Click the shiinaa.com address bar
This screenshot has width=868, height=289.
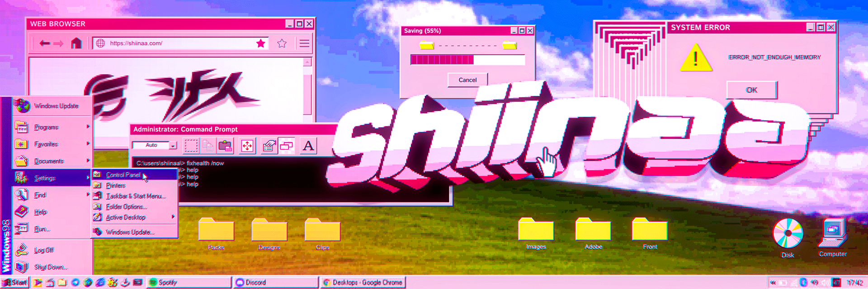(x=180, y=43)
